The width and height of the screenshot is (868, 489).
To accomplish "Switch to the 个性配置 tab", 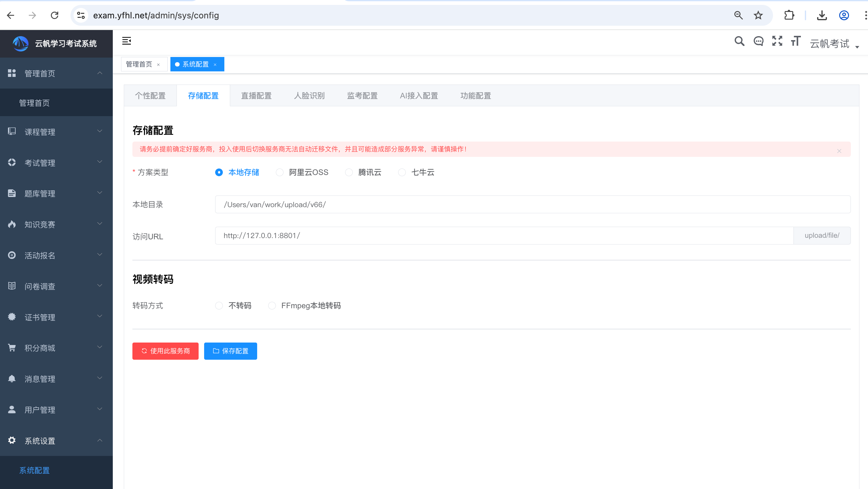I will pyautogui.click(x=150, y=96).
